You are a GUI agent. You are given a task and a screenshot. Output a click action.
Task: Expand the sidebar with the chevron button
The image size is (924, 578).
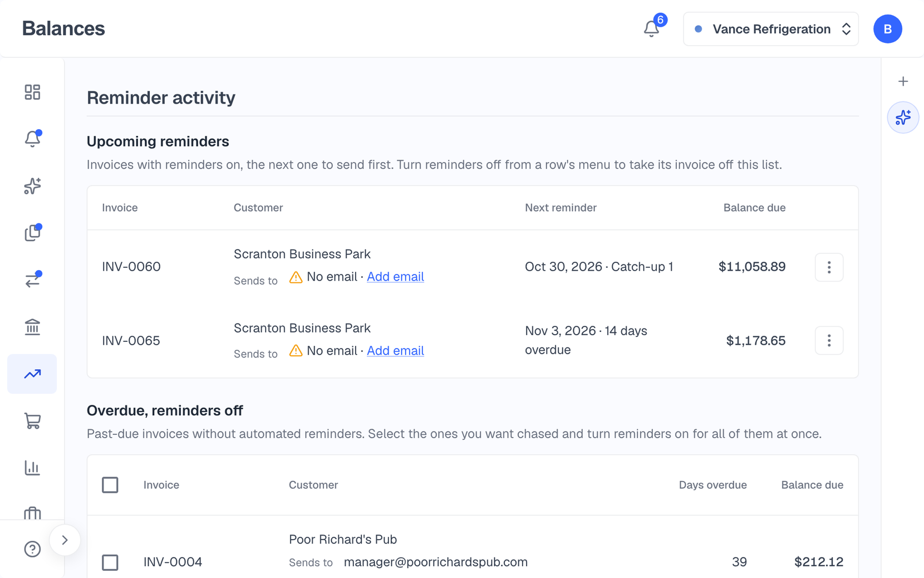[x=65, y=540]
